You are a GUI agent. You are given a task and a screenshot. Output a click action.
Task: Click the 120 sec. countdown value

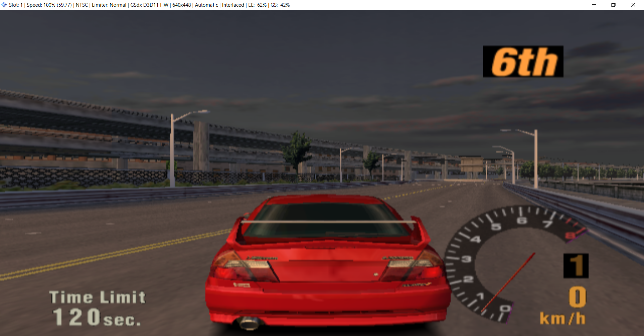97,318
